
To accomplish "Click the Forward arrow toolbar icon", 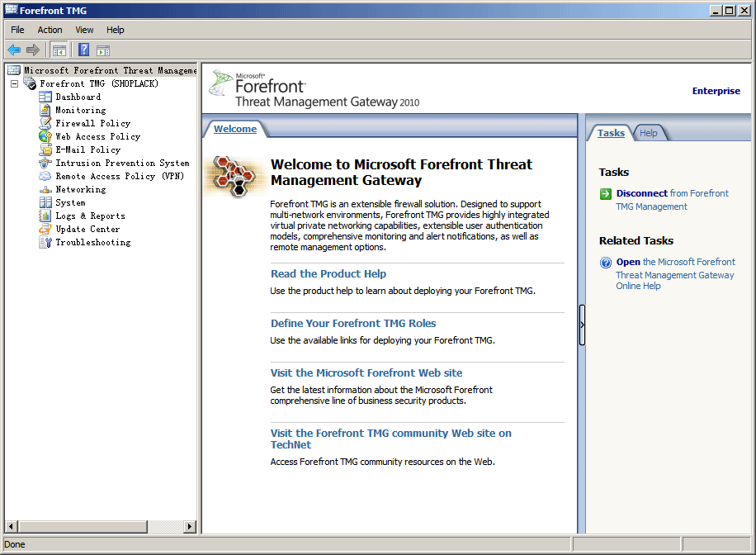I will pos(33,50).
